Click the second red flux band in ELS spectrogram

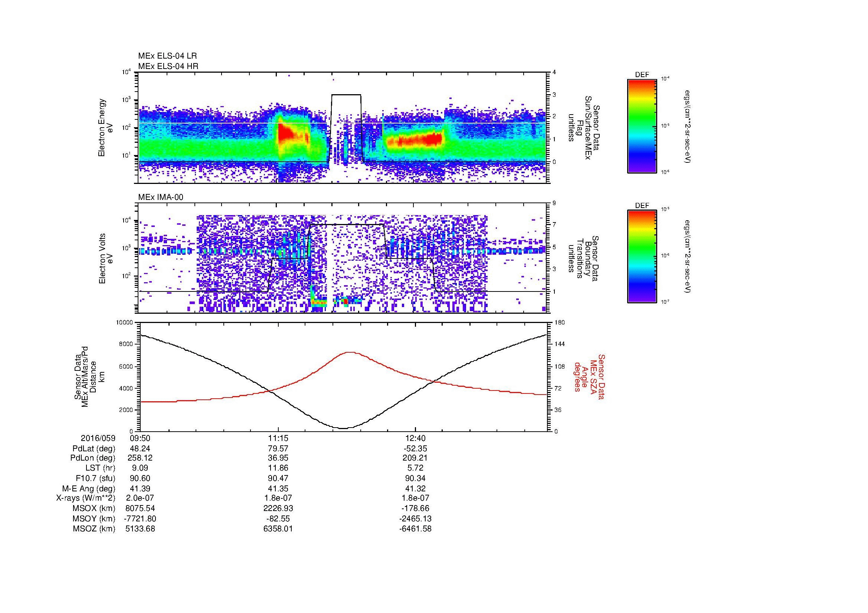coord(415,140)
